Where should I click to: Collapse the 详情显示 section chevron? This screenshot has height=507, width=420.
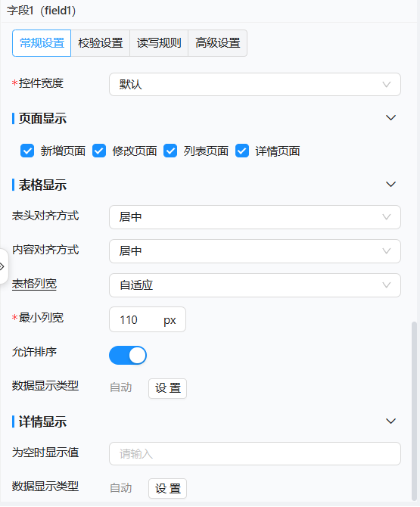click(390, 421)
